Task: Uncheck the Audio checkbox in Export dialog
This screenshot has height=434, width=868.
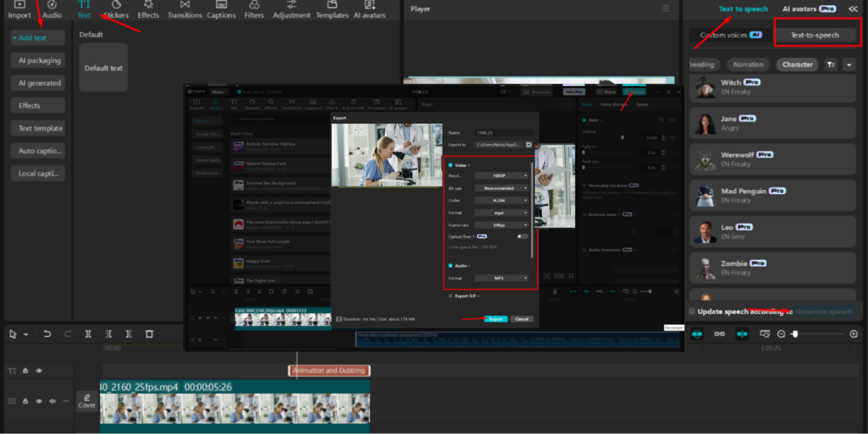Action: coord(450,265)
